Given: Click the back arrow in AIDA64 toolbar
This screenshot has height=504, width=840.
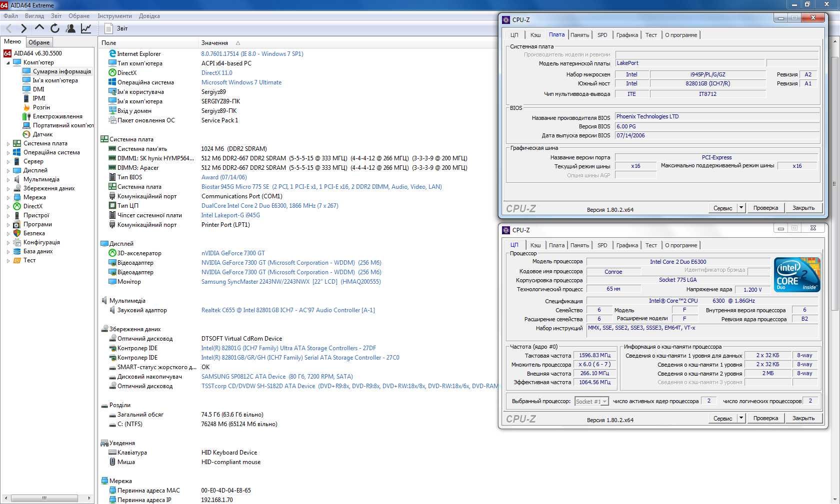Looking at the screenshot, I should [8, 28].
